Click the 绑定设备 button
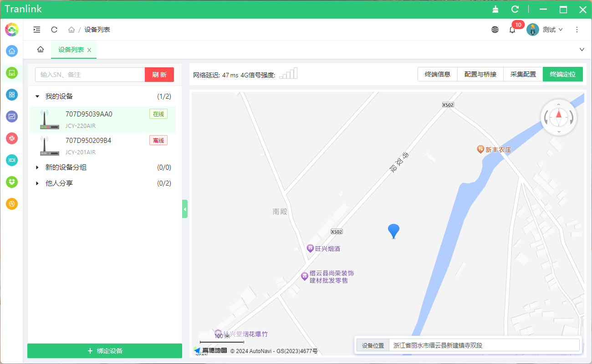Image resolution: width=592 pixels, height=364 pixels. point(105,351)
